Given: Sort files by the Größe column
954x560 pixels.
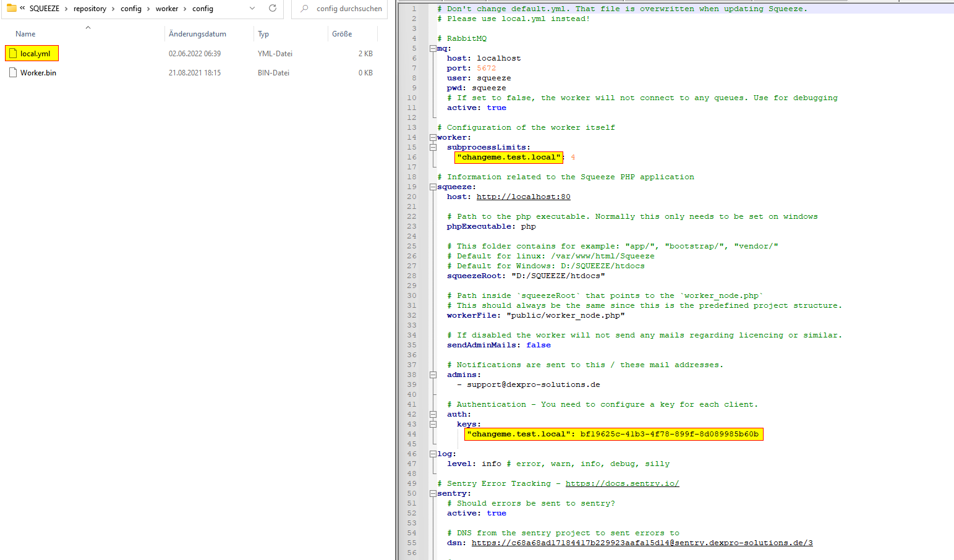Looking at the screenshot, I should (342, 34).
